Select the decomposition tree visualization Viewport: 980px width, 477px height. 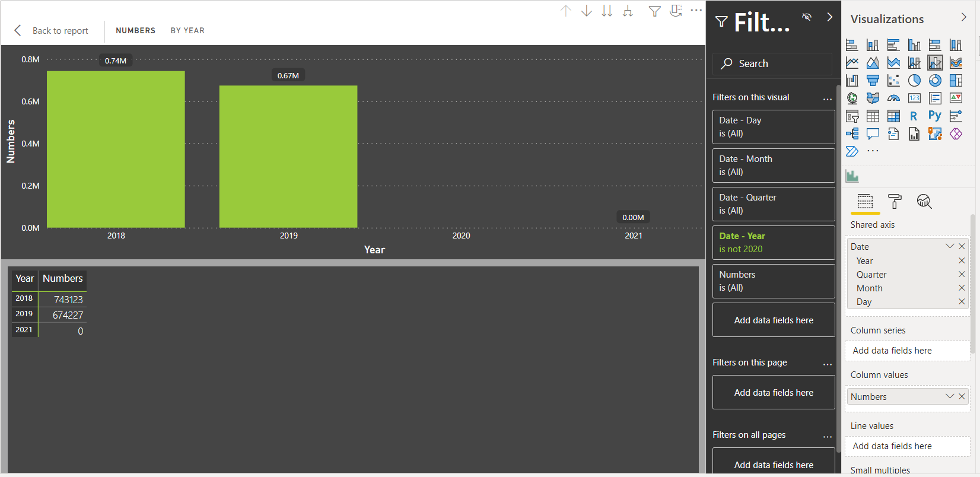click(x=852, y=134)
